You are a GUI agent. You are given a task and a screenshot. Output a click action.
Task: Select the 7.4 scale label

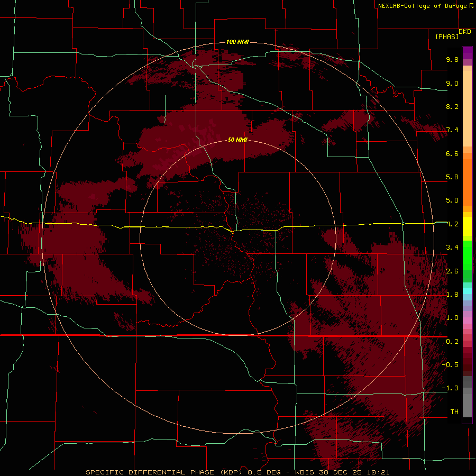coord(452,130)
